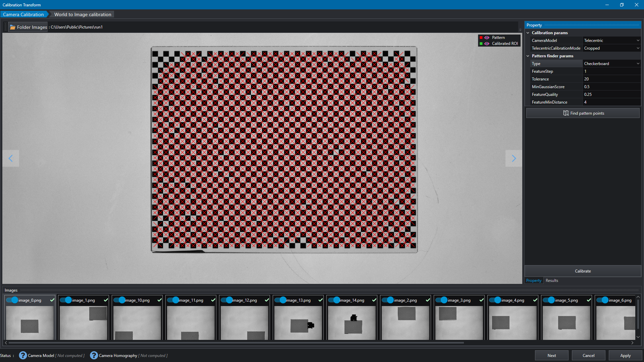Click the Cancel button

pyautogui.click(x=589, y=356)
